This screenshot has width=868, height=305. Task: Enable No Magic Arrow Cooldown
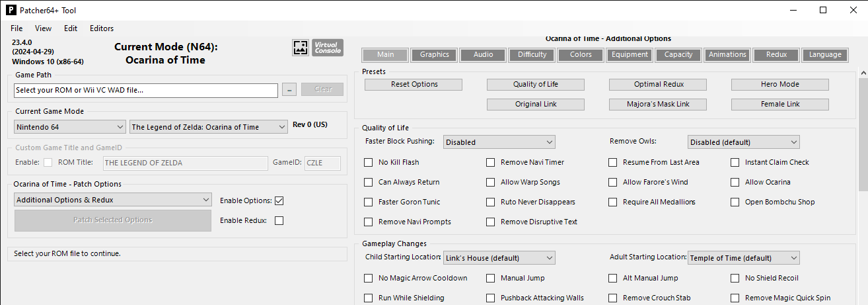point(369,278)
